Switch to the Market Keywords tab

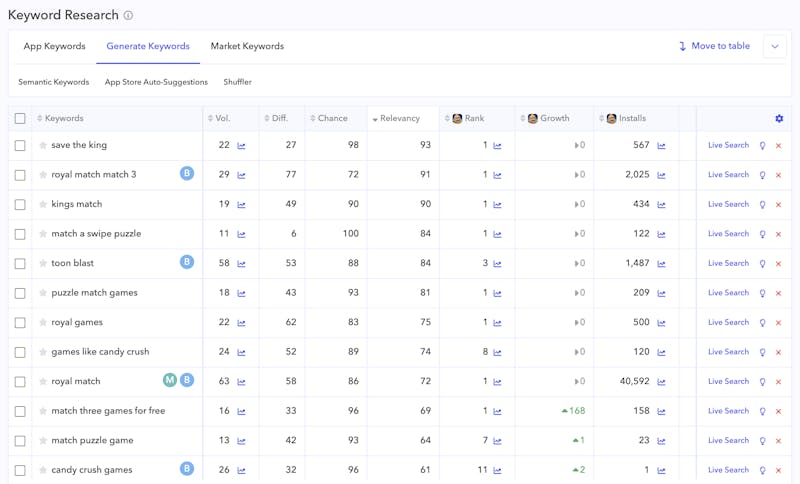pos(247,46)
